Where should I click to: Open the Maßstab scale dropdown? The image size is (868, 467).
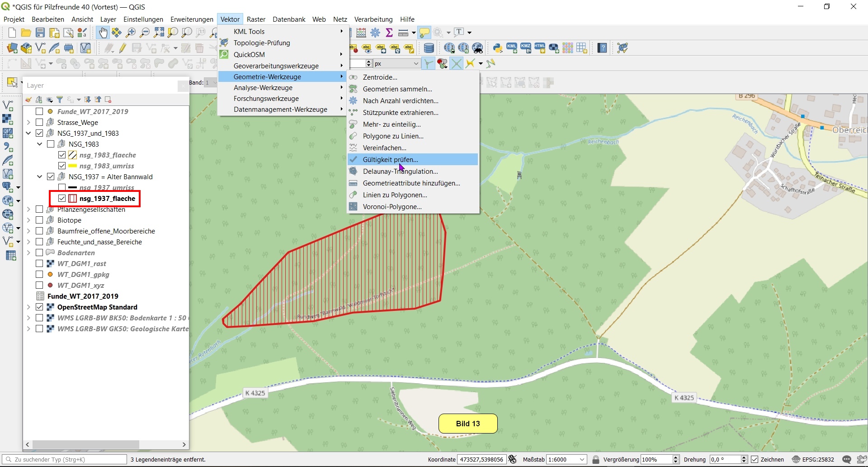582,460
